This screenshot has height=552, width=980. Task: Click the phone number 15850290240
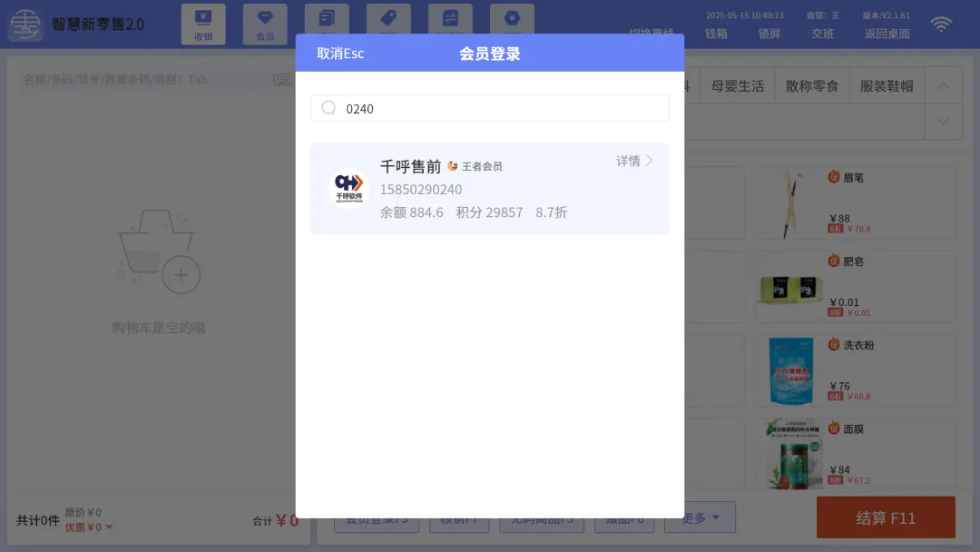[421, 189]
